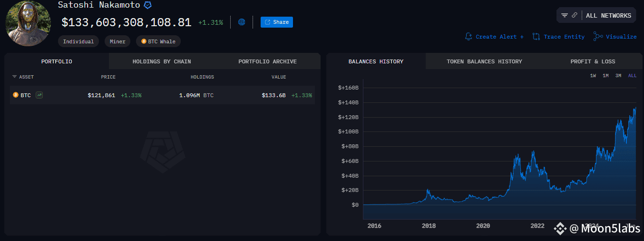Open the BTC asset name
The height and width of the screenshot is (241, 644).
(26, 95)
